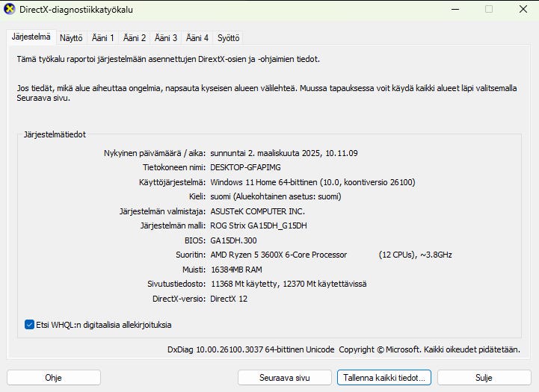Click the AMD Ryzen 5 3600X processor text
The image size is (539, 392).
click(x=278, y=255)
